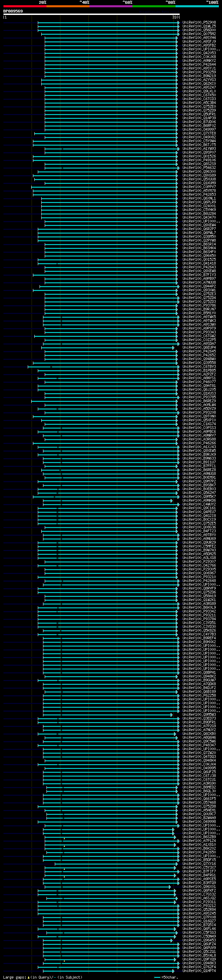Select hit label UniRef100_C6TK50

point(199,95)
